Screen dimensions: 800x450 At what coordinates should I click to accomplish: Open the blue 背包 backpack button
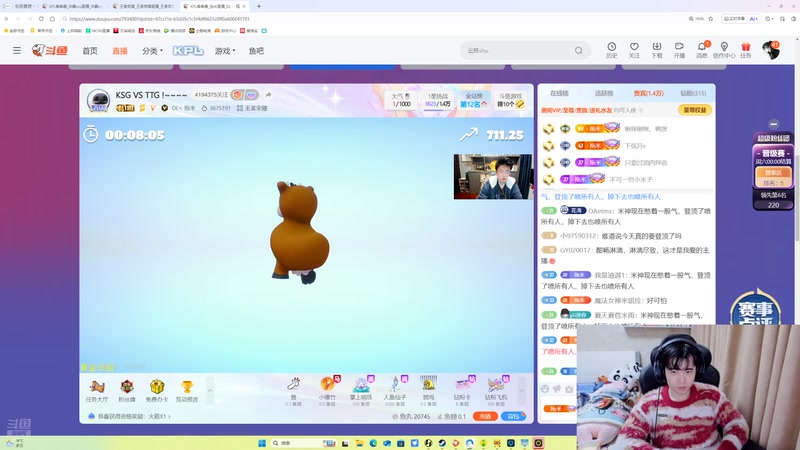coord(513,416)
